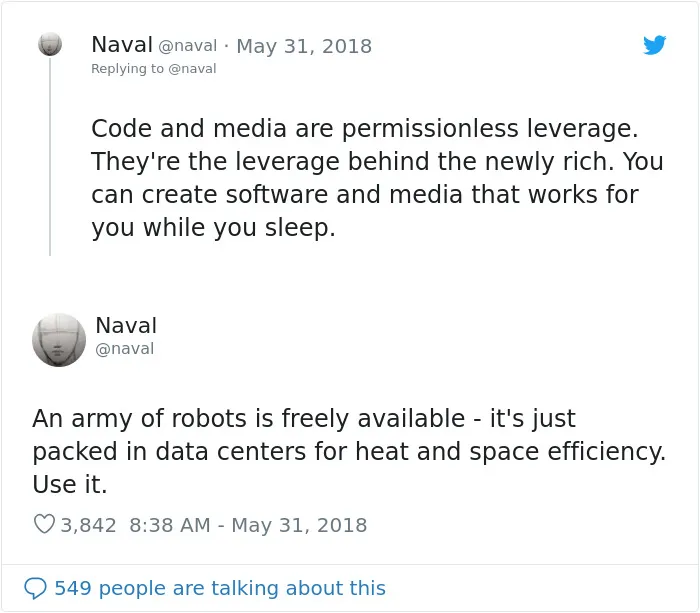
Task: Open the 8:38 AM - May 31, 2018 timestamp
Action: coord(248,525)
